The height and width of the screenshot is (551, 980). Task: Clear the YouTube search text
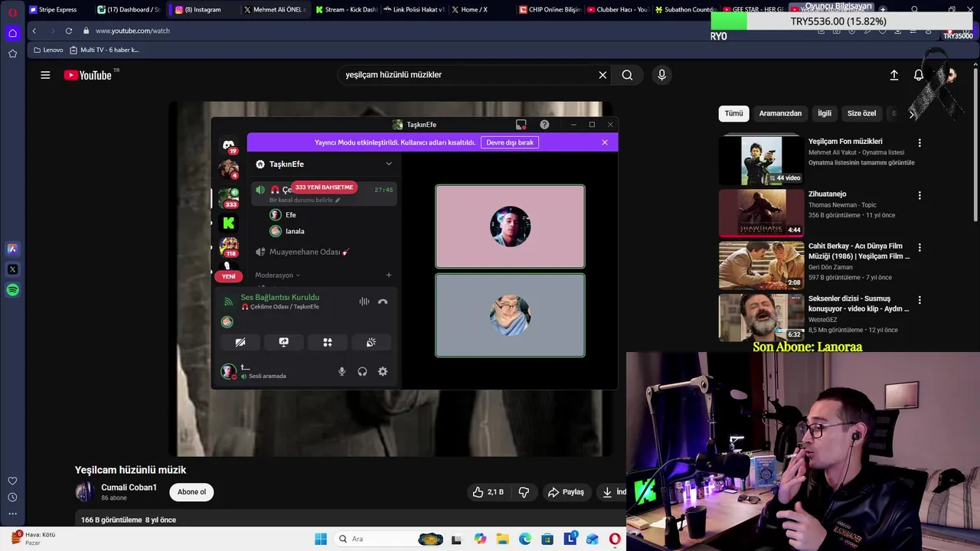pos(603,75)
